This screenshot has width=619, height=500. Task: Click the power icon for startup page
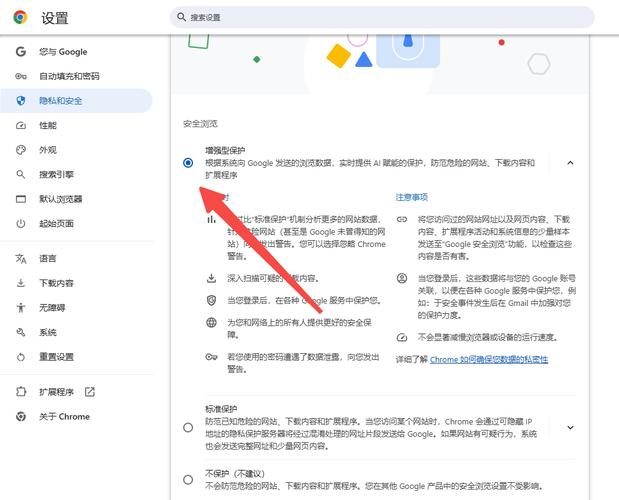[21, 223]
